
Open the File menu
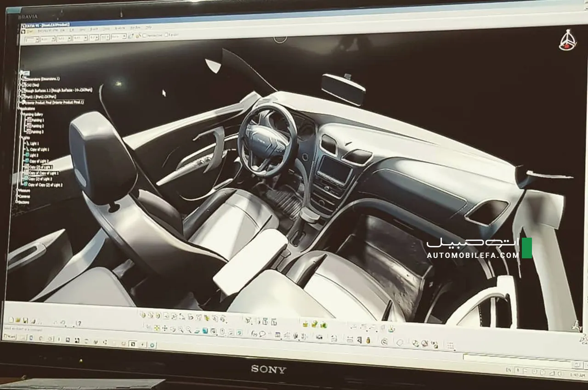point(62,31)
